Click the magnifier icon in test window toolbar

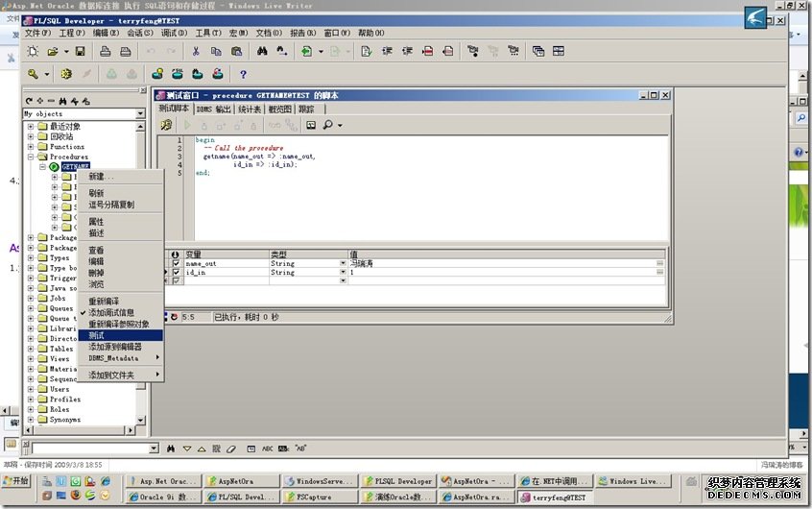[327, 125]
